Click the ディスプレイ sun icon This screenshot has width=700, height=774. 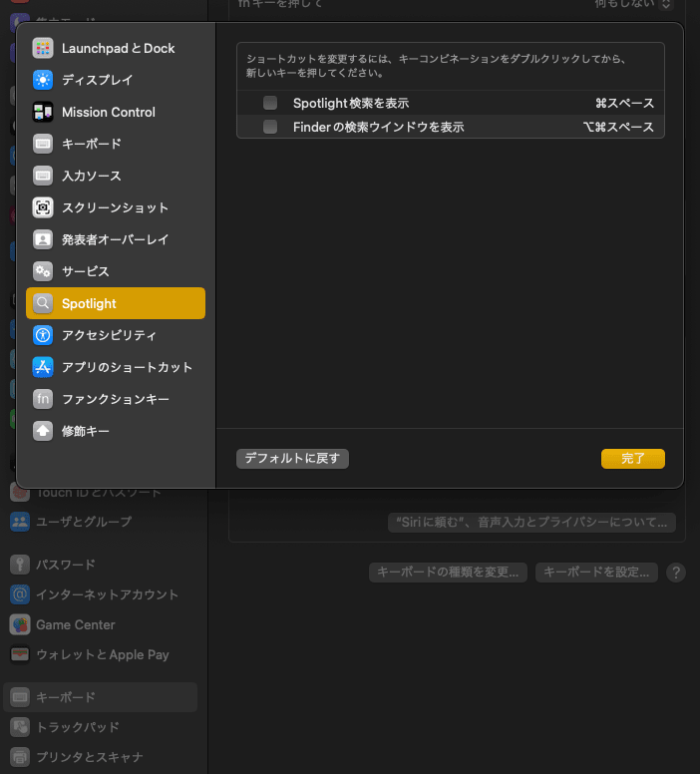[x=43, y=80]
